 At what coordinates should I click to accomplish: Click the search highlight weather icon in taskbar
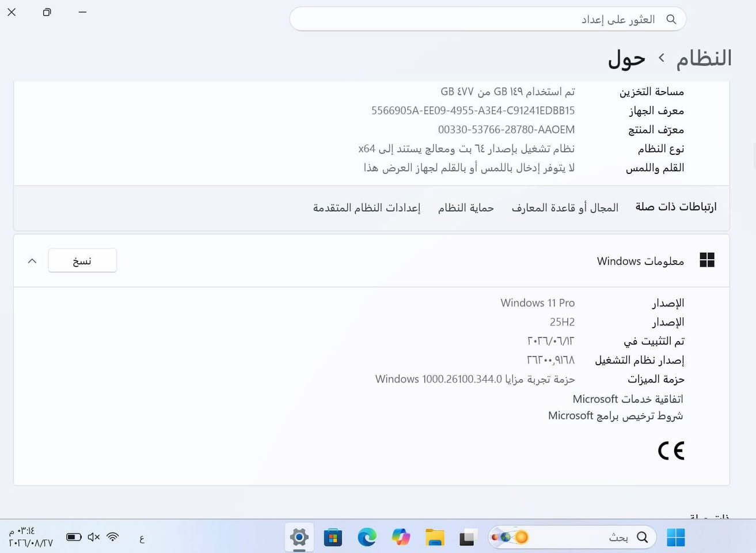(x=510, y=537)
